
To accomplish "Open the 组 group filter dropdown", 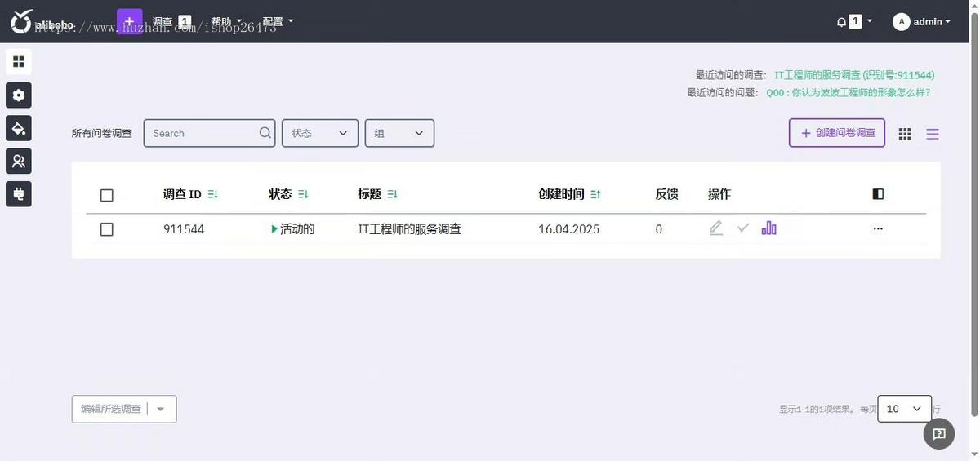I will click(x=399, y=133).
